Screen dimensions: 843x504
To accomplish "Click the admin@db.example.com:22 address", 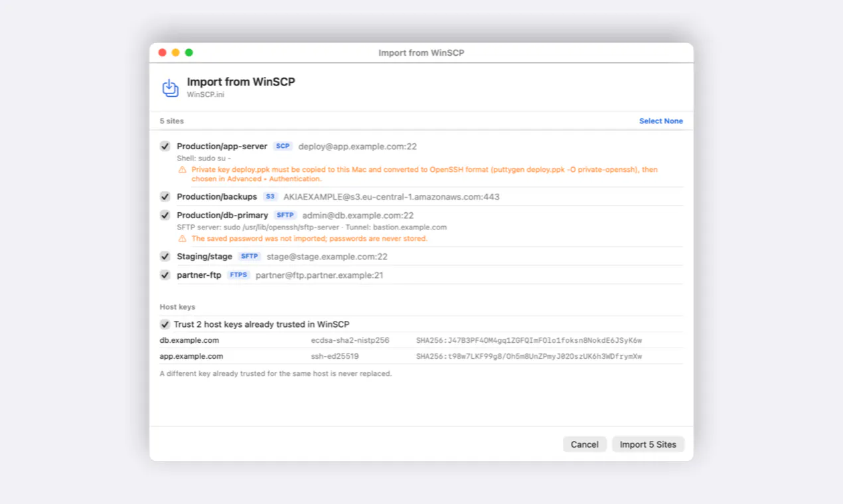I will [358, 216].
